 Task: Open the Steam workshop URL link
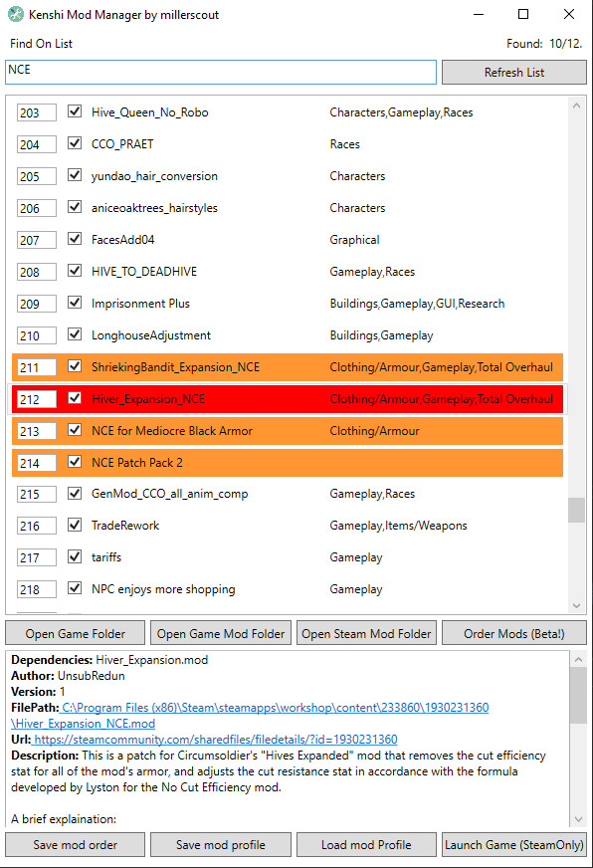(215, 740)
